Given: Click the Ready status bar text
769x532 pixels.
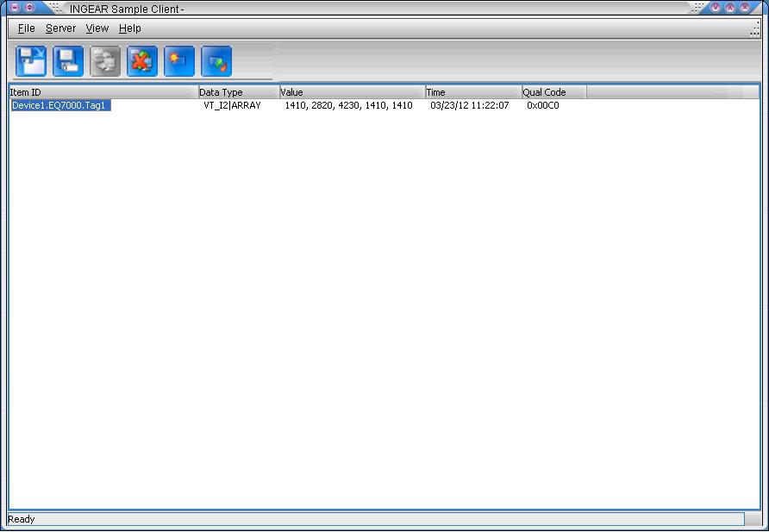Looking at the screenshot, I should (22, 519).
